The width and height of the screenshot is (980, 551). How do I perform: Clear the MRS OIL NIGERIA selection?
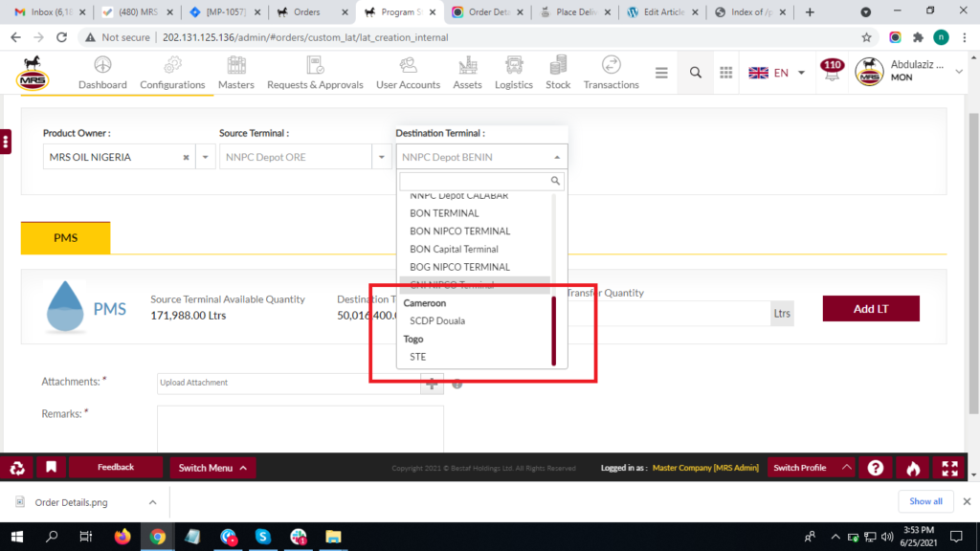click(186, 158)
